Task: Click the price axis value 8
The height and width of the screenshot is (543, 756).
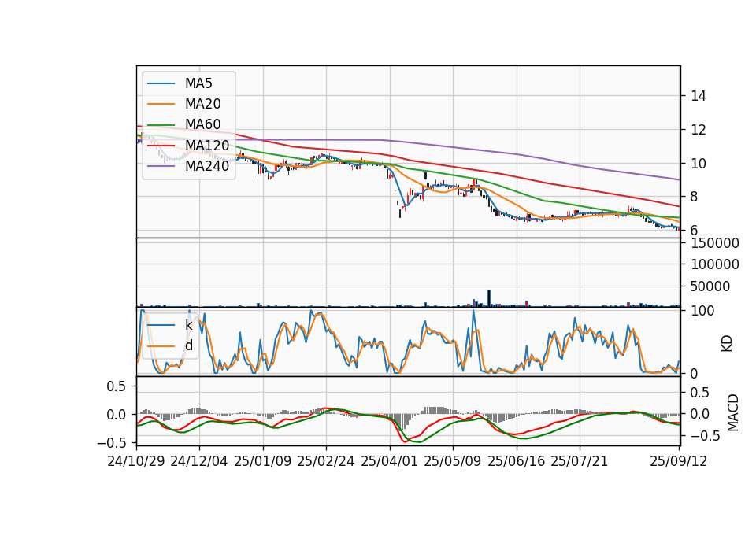Action: point(695,197)
